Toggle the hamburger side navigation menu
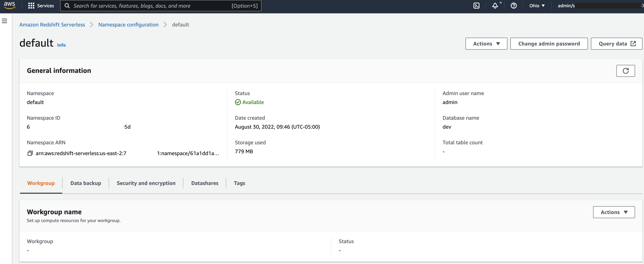The width and height of the screenshot is (644, 264). 4,21
